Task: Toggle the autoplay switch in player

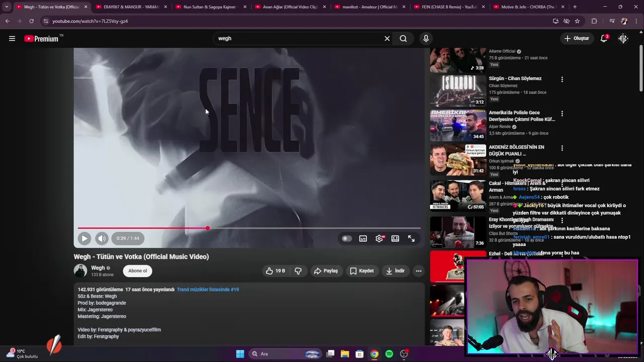Action: 347,238
